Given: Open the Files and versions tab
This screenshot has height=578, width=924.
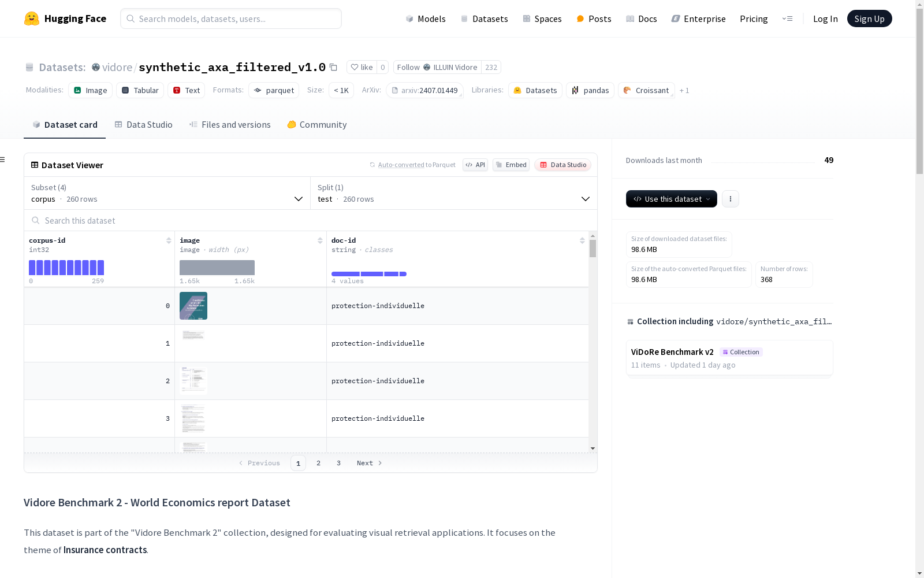Looking at the screenshot, I should coord(230,125).
